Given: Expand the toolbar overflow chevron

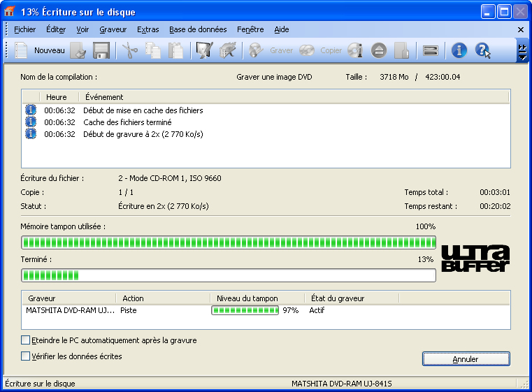Looking at the screenshot, I should pyautogui.click(x=522, y=50).
